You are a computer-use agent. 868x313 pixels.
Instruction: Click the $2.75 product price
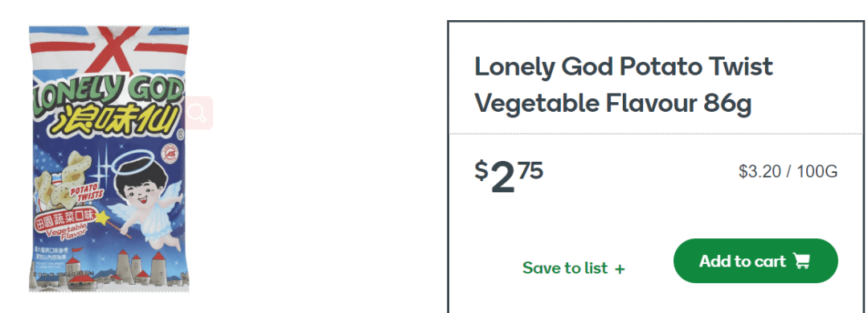tap(509, 176)
